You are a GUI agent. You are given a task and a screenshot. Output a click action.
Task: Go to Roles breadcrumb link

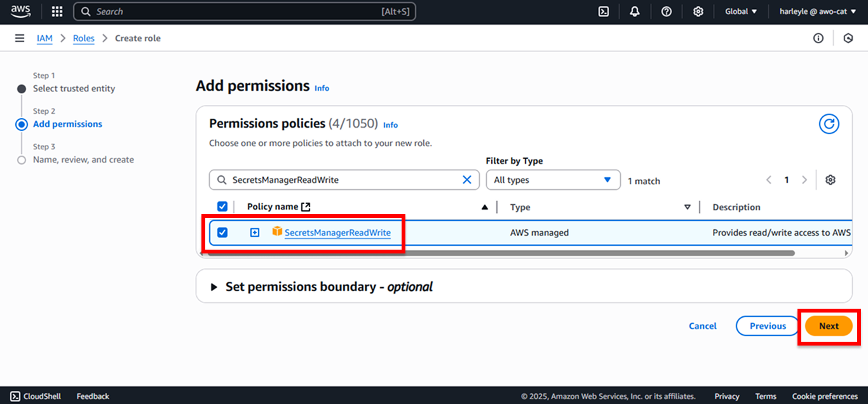[x=83, y=38]
